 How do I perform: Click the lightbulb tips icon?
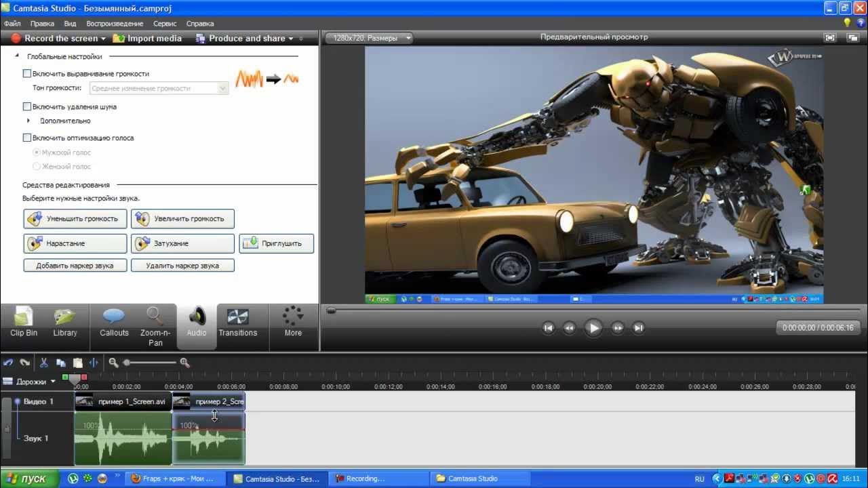pyautogui.click(x=847, y=23)
